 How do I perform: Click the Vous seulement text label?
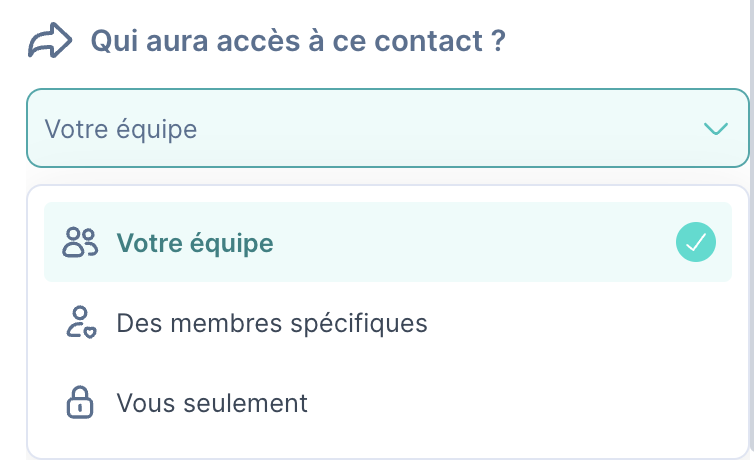212,403
